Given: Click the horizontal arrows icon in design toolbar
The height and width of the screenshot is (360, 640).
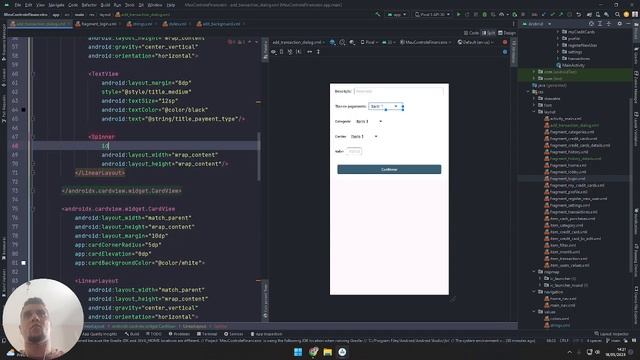Looking at the screenshot, I should point(309,52).
